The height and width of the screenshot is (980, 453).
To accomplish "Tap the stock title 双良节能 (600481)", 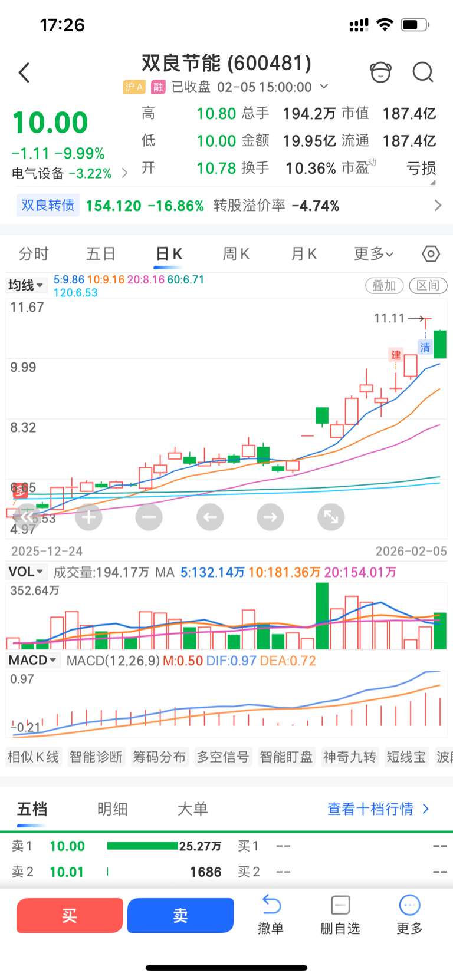I will point(226,63).
